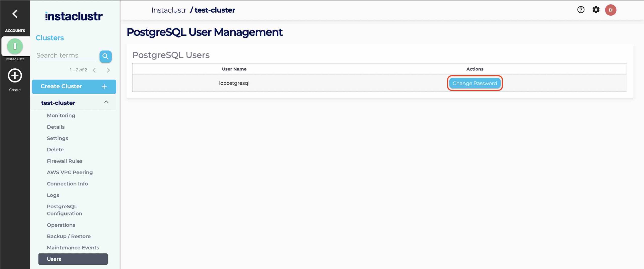This screenshot has width=644, height=269.
Task: Open PostgreSQL Configuration
Action: coord(64,210)
